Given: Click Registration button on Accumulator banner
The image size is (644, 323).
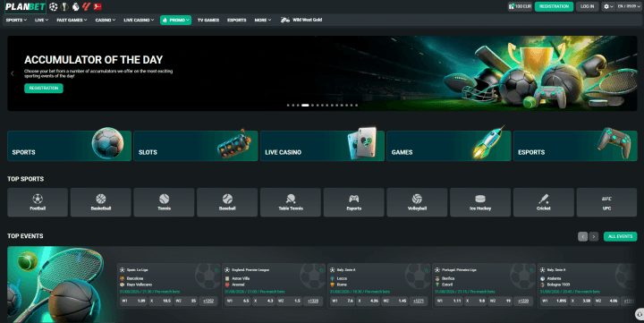Looking at the screenshot, I should [44, 88].
